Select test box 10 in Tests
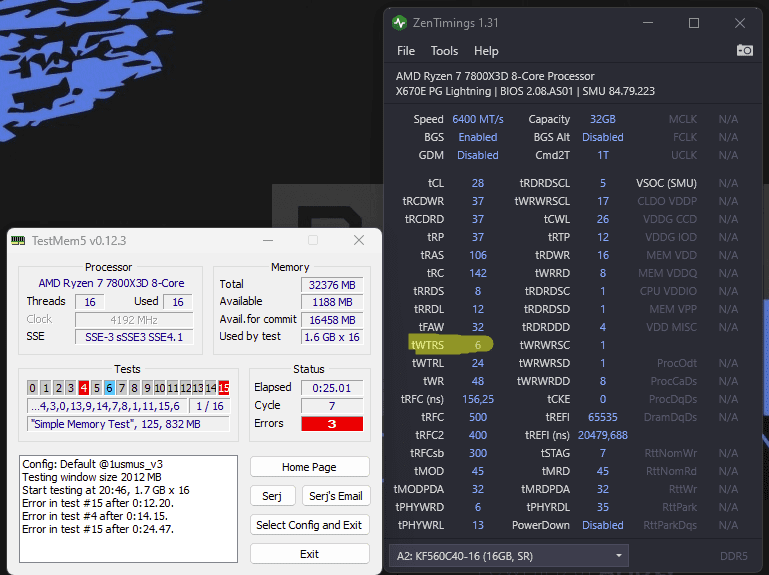Screen dimensions: 769x575 [x=160, y=388]
